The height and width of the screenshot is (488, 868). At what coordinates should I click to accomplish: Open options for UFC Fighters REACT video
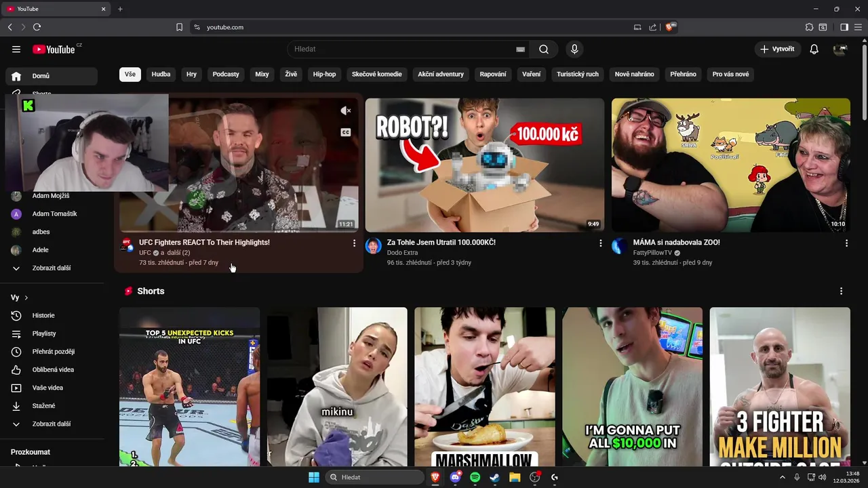point(354,243)
